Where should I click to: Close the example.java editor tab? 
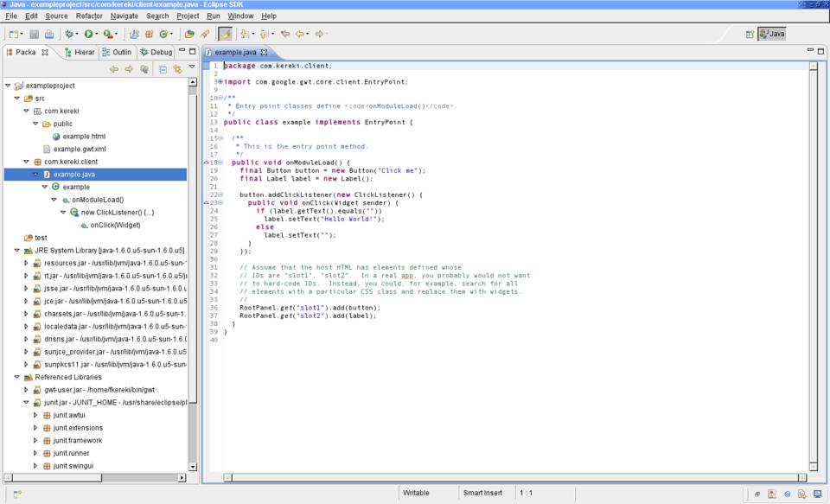pyautogui.click(x=265, y=52)
